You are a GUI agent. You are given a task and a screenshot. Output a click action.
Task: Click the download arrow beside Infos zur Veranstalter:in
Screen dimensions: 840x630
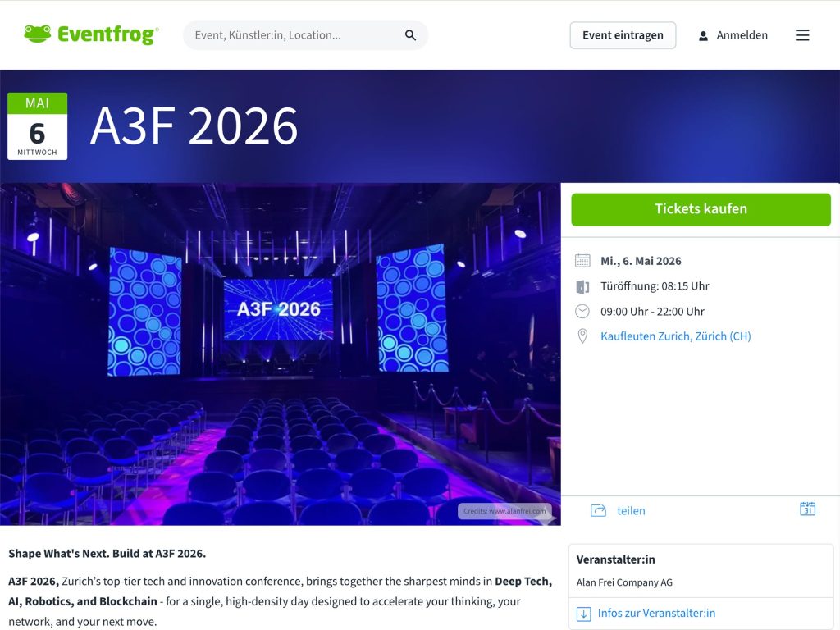coord(583,613)
